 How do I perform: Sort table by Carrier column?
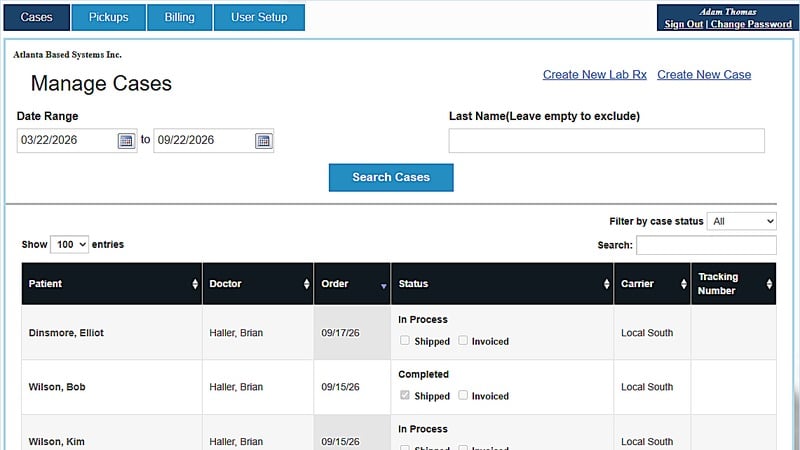pyautogui.click(x=652, y=284)
